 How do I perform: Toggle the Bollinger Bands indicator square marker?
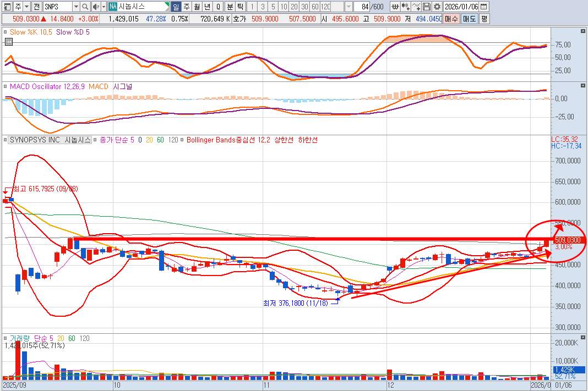(182, 140)
